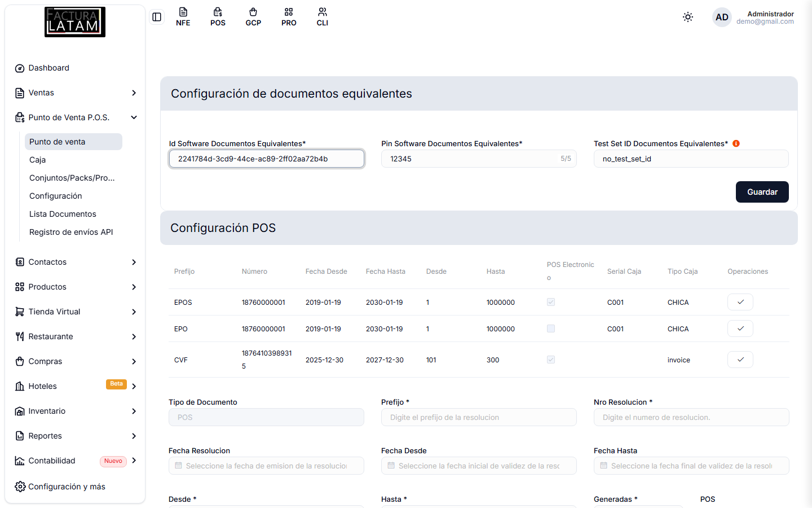Click the Test Set ID input field
Screen dimensions: 812x508
(x=691, y=159)
